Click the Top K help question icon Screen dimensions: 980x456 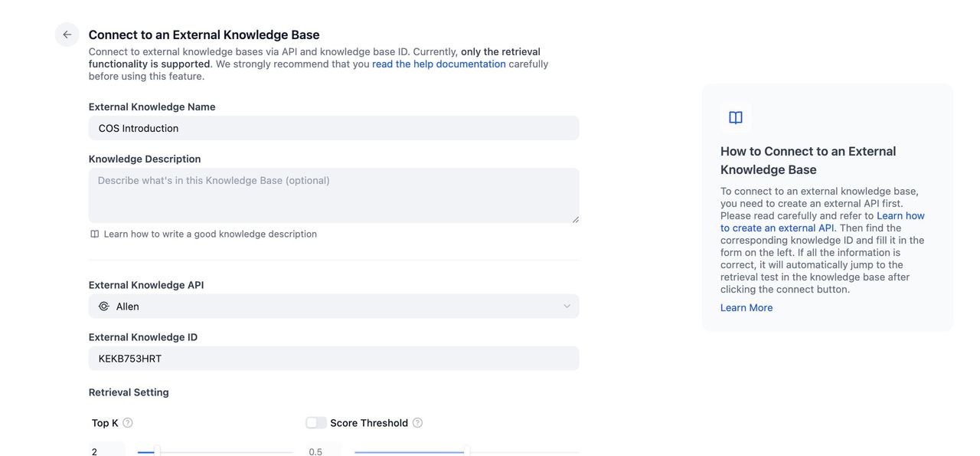tap(128, 423)
